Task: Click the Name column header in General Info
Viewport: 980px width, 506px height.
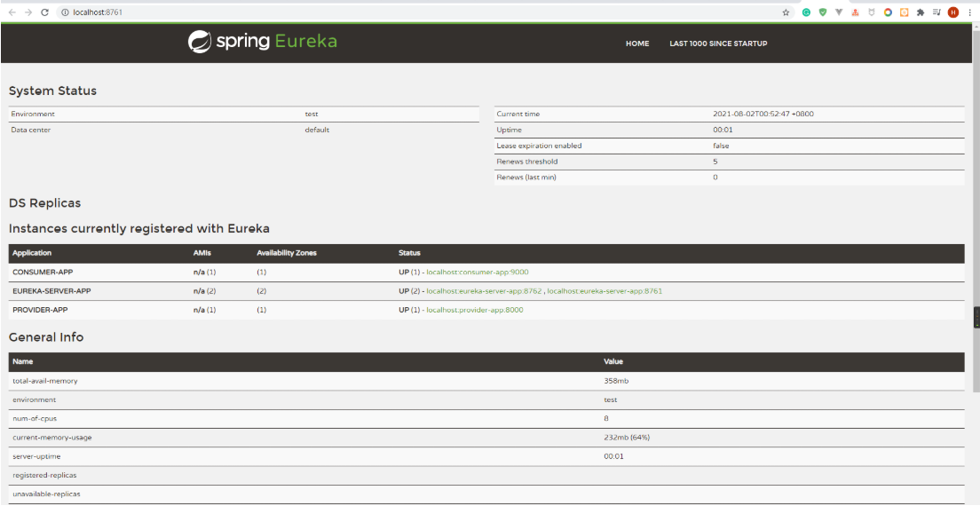Action: (22, 361)
